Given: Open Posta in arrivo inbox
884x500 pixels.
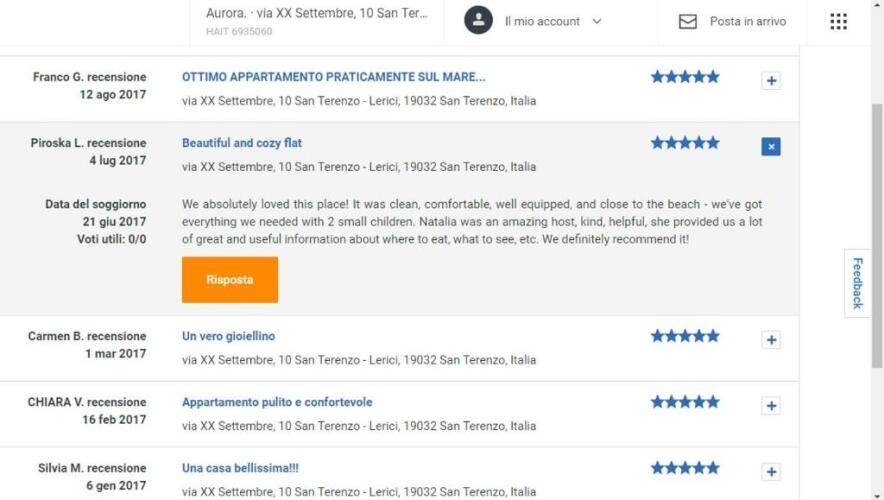Looking at the screenshot, I should [747, 21].
